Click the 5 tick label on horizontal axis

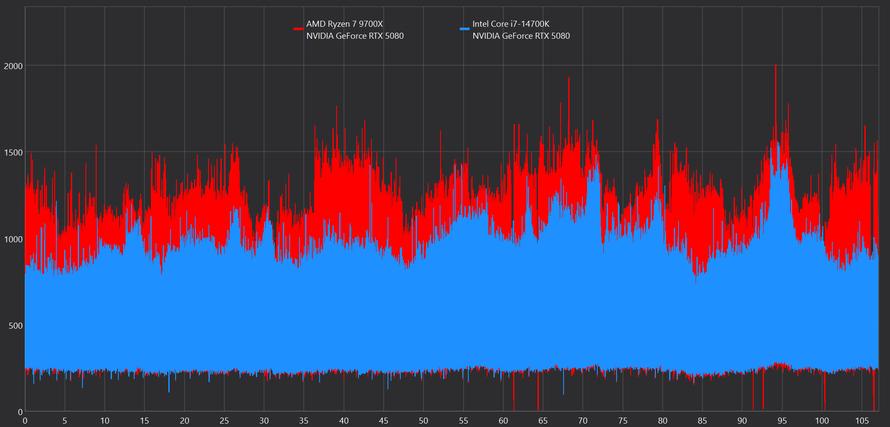(65, 421)
